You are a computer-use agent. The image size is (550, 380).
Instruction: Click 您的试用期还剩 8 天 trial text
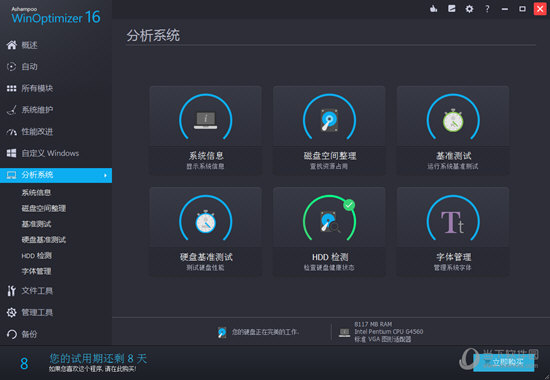click(x=98, y=358)
